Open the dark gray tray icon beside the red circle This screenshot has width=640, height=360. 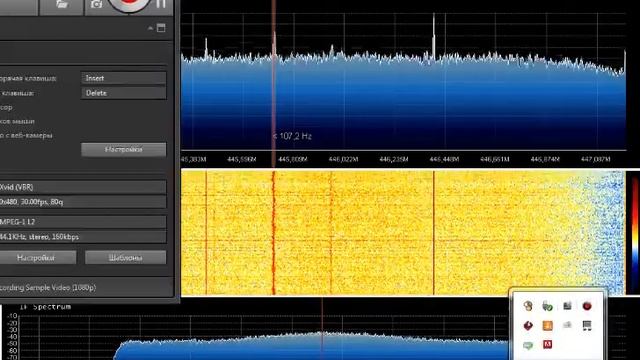point(567,306)
